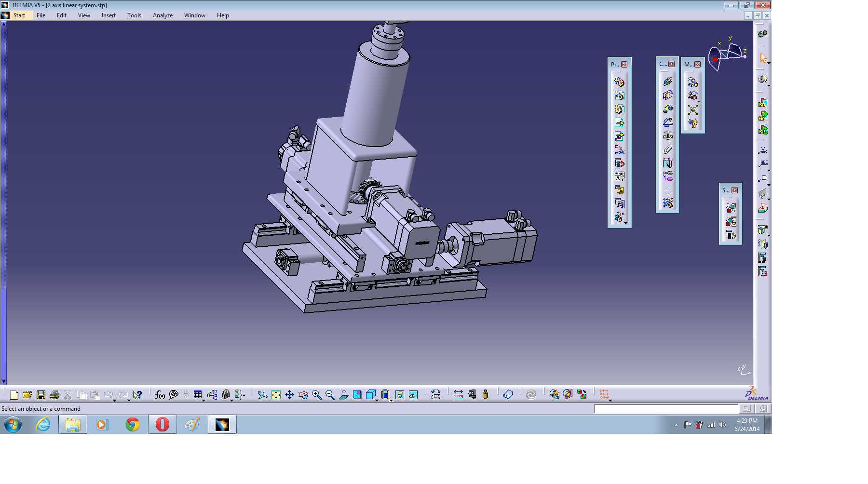Click the padlock icon in bottom toolbar

point(226,395)
